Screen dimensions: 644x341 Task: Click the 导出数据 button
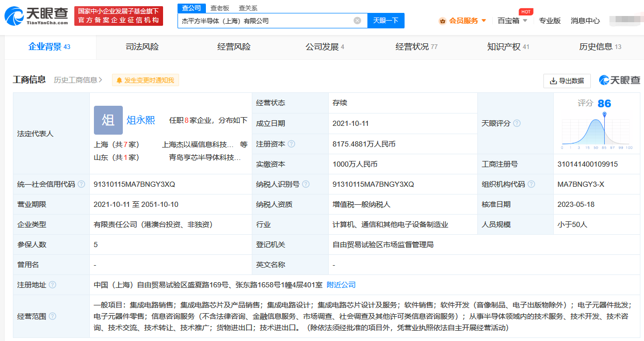click(x=567, y=80)
